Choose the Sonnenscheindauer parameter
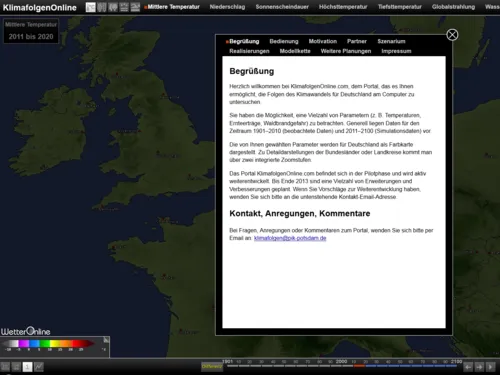This screenshot has width=500, height=375. [282, 7]
